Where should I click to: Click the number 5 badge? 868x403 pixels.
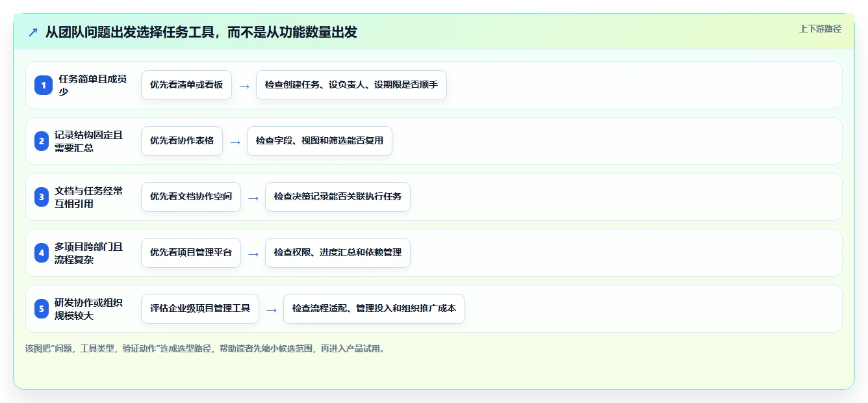click(x=42, y=309)
